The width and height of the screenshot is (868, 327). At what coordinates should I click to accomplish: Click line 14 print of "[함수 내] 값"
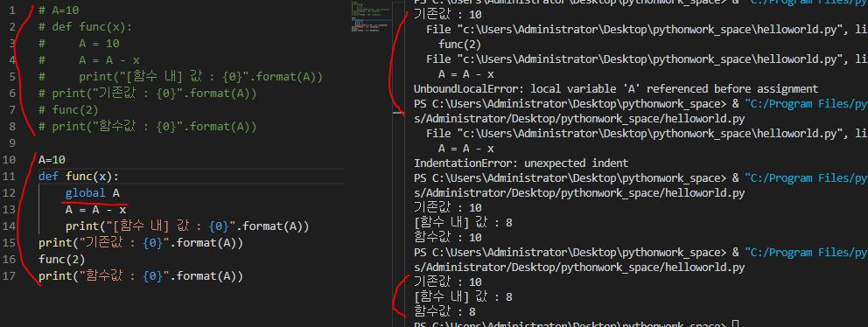coord(187,226)
